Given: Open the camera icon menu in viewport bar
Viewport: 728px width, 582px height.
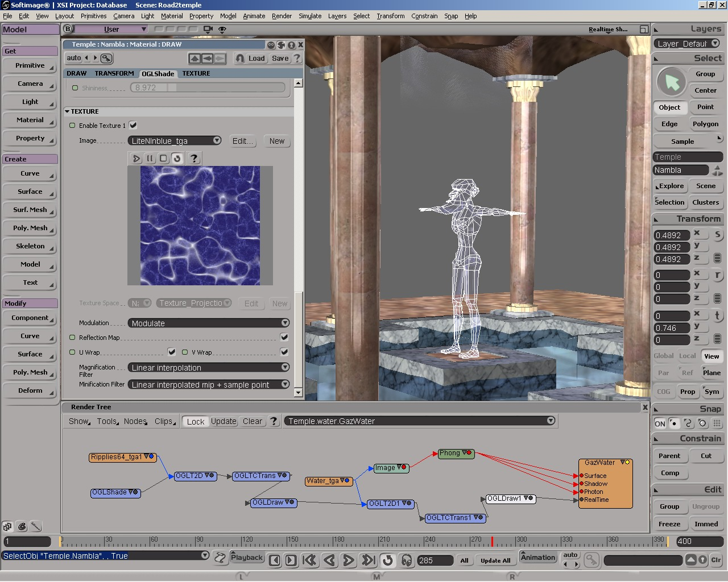Looking at the screenshot, I should (208, 29).
